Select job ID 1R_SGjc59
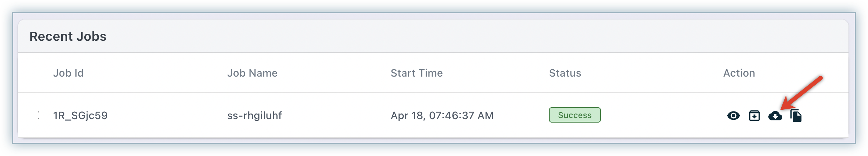Viewport: 868px width, 156px height. (80, 116)
